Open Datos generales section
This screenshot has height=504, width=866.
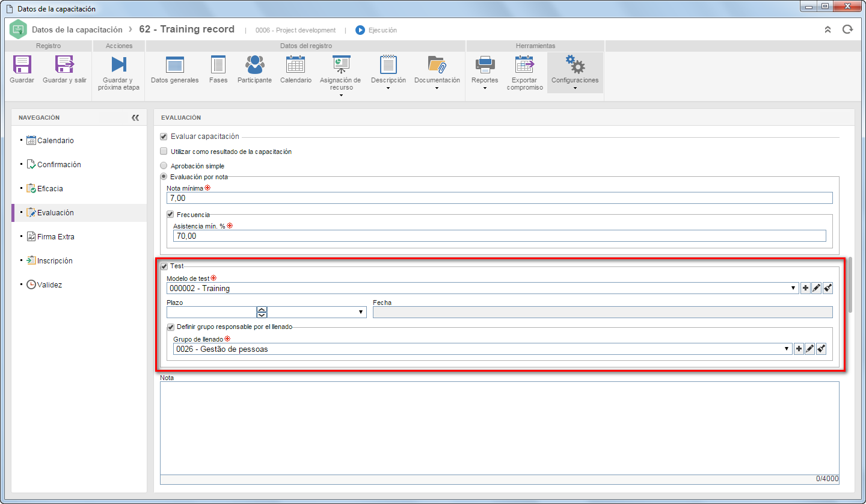174,64
